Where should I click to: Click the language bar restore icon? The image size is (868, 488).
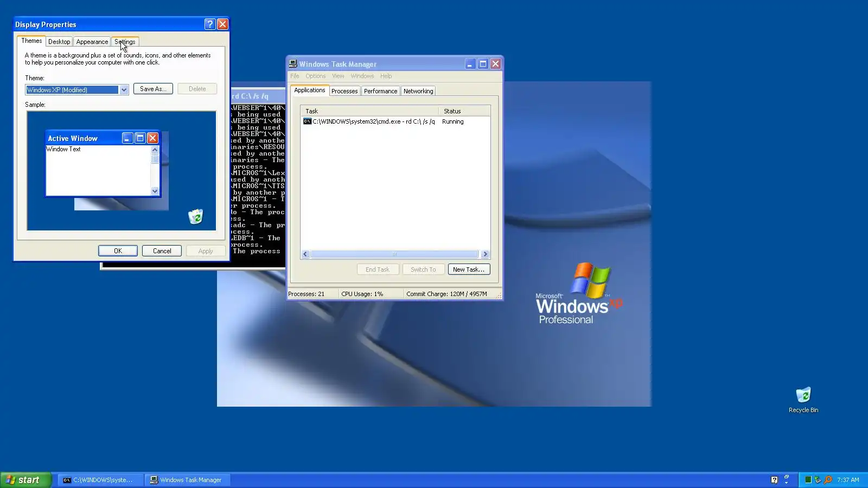click(x=787, y=477)
